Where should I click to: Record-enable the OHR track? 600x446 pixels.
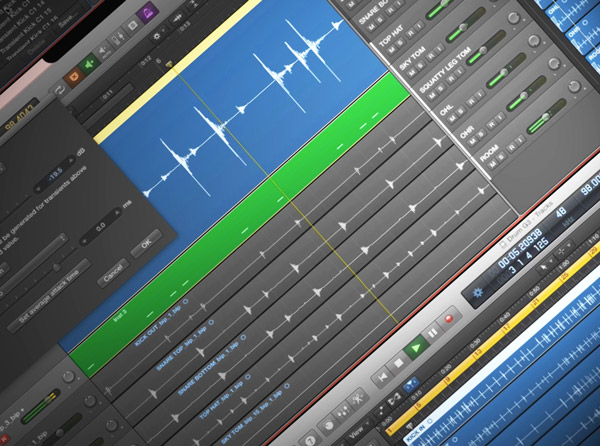[x=491, y=125]
